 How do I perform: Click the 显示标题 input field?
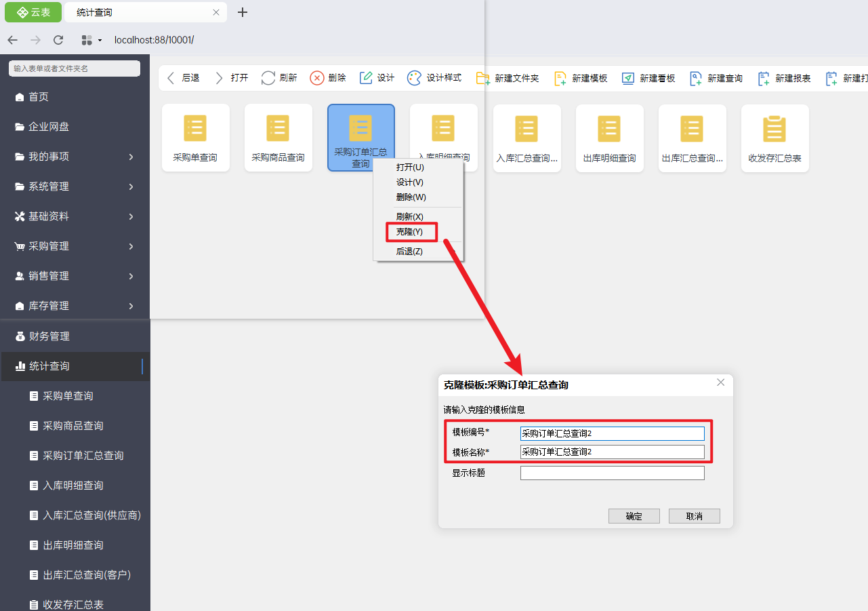tap(613, 473)
